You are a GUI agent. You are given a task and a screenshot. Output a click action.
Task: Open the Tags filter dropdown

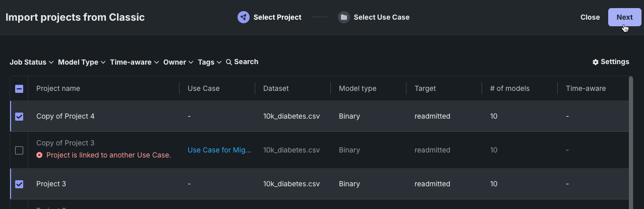click(209, 62)
